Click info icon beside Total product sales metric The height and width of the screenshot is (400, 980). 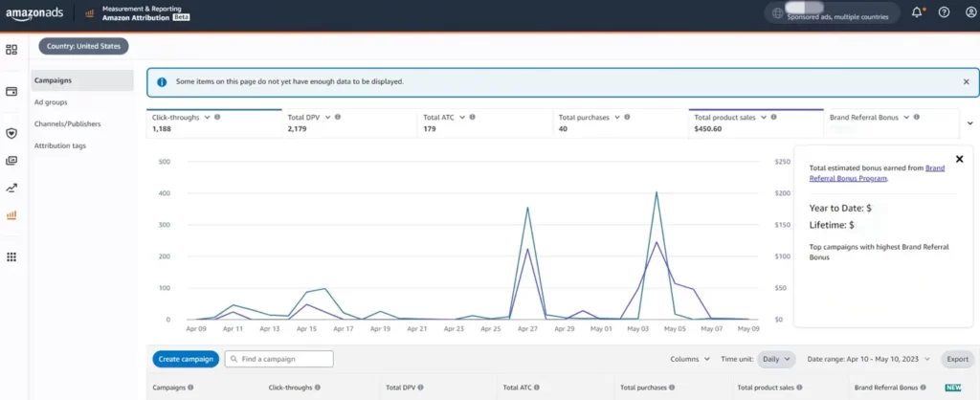tap(773, 117)
